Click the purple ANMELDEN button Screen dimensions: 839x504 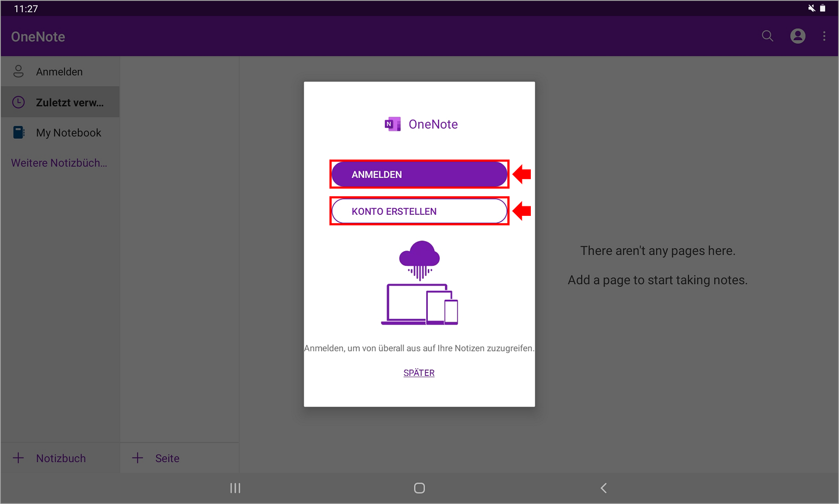pyautogui.click(x=419, y=175)
